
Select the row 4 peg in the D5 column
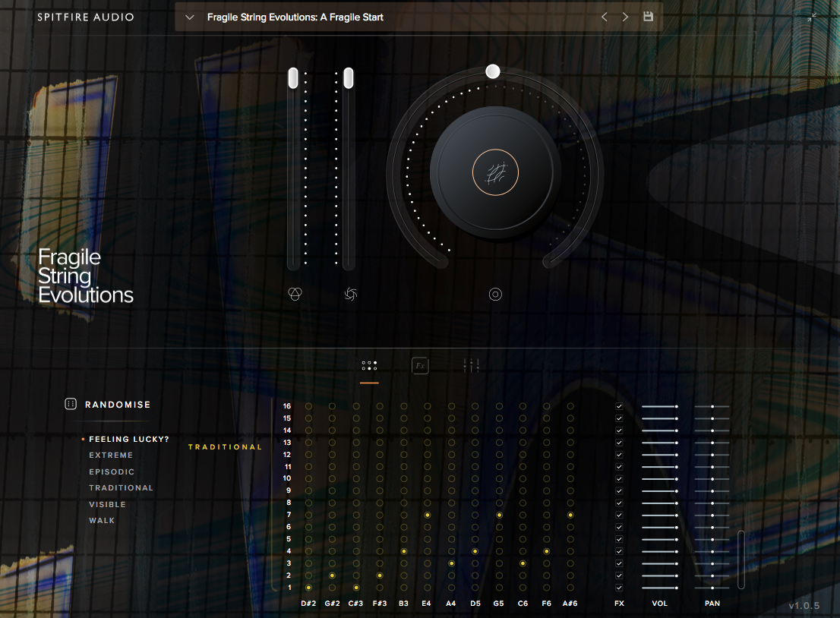click(475, 551)
